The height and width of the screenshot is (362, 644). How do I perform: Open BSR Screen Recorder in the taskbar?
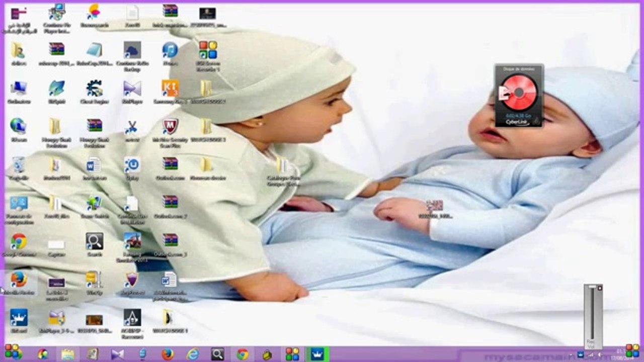pos(292,354)
